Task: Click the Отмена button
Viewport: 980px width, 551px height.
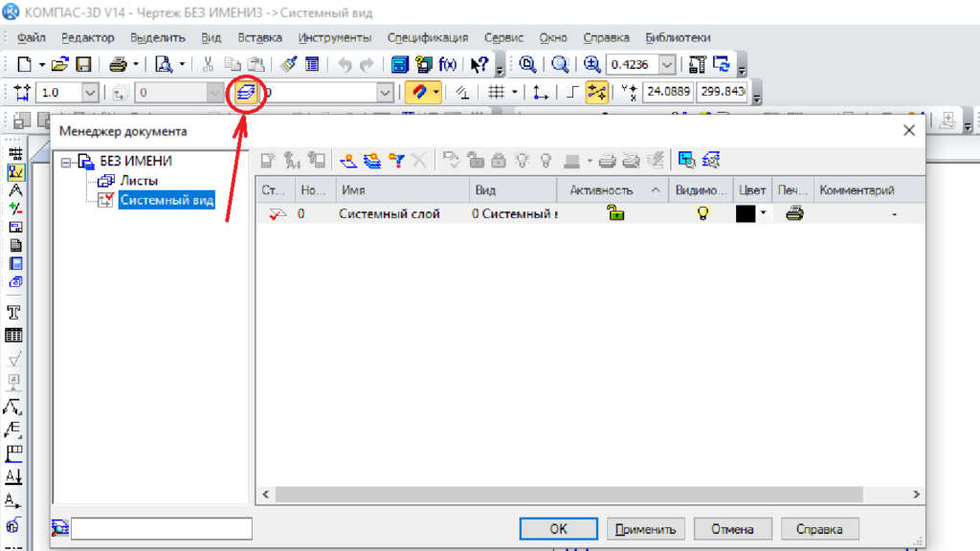Action: (731, 529)
